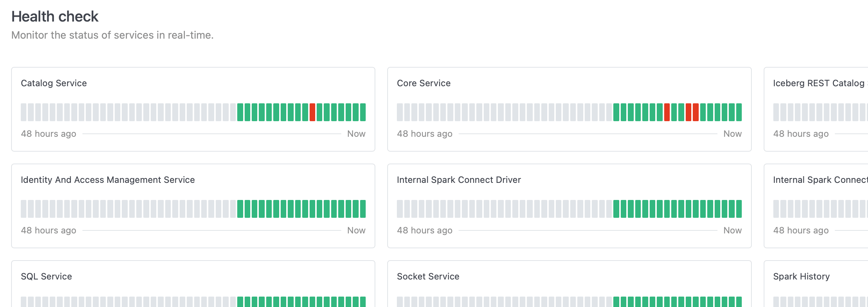The height and width of the screenshot is (307, 868).
Task: Select the latest green bar in Catalog Service
Action: coord(363,112)
